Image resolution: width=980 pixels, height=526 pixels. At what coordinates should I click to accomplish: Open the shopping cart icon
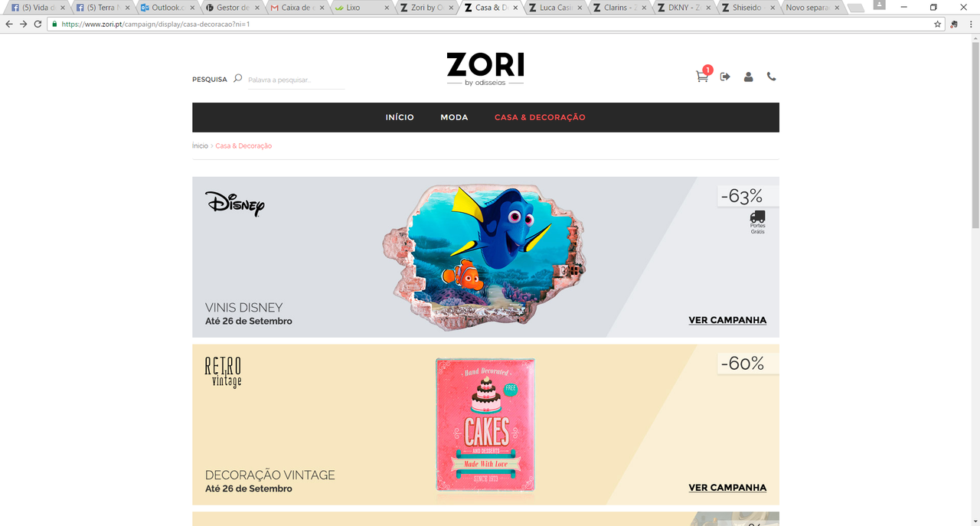(702, 77)
